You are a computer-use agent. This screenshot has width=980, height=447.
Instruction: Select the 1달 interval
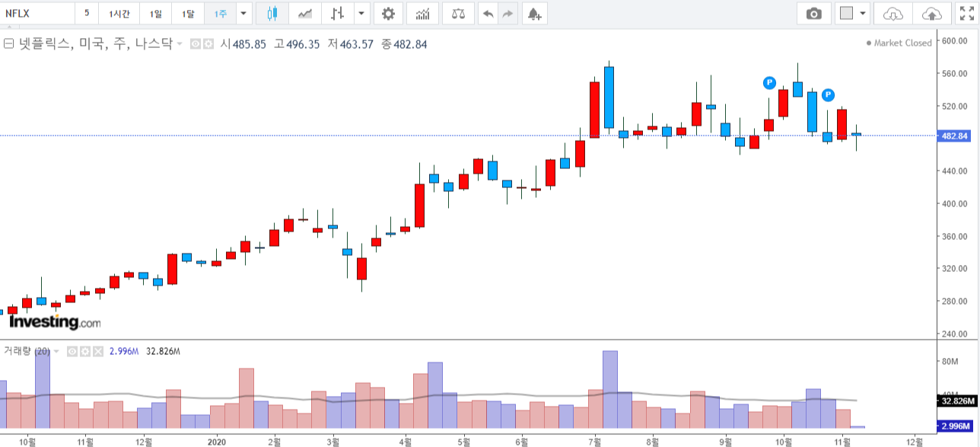(187, 13)
